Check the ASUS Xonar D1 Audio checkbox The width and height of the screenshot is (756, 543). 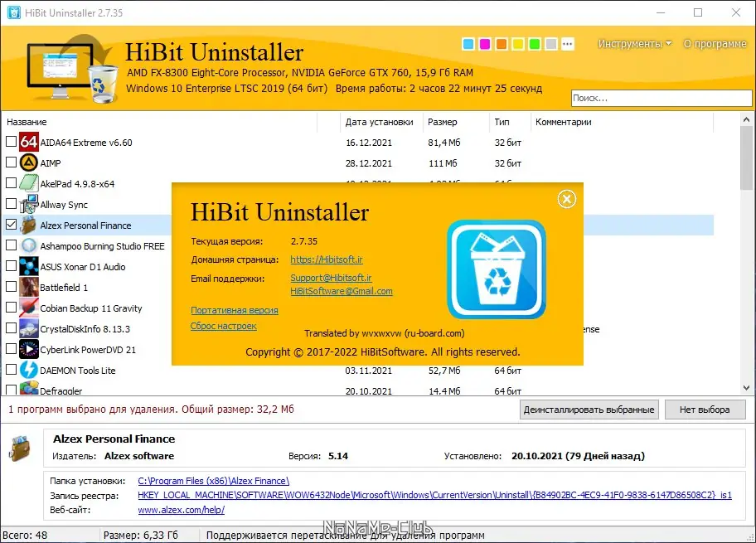pyautogui.click(x=11, y=266)
